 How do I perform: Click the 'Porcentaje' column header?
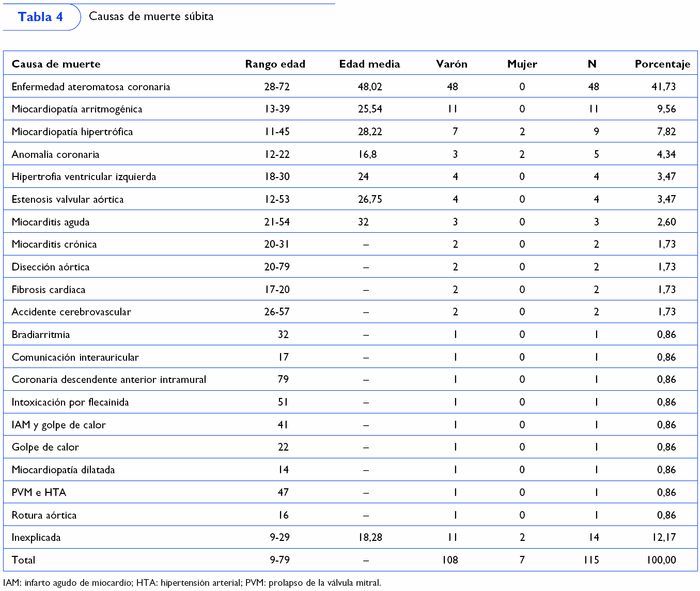pyautogui.click(x=662, y=64)
